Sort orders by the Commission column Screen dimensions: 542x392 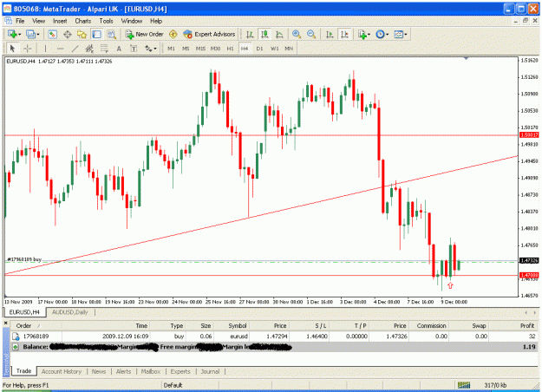coord(429,325)
